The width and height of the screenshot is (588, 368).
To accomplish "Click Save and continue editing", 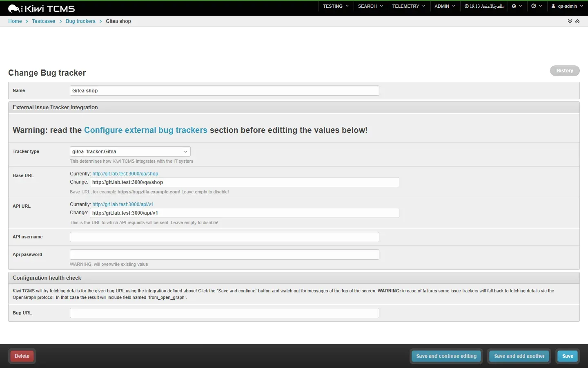I will pyautogui.click(x=446, y=356).
